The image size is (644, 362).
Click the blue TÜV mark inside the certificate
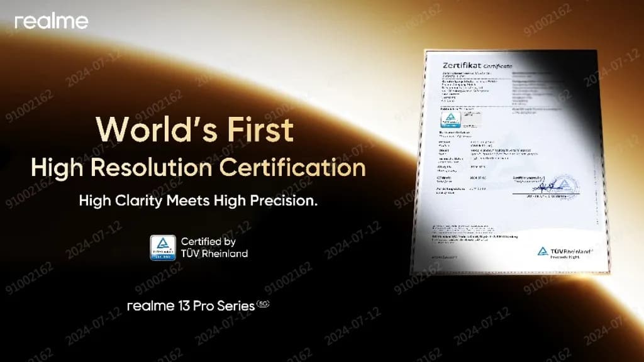pos(450,120)
